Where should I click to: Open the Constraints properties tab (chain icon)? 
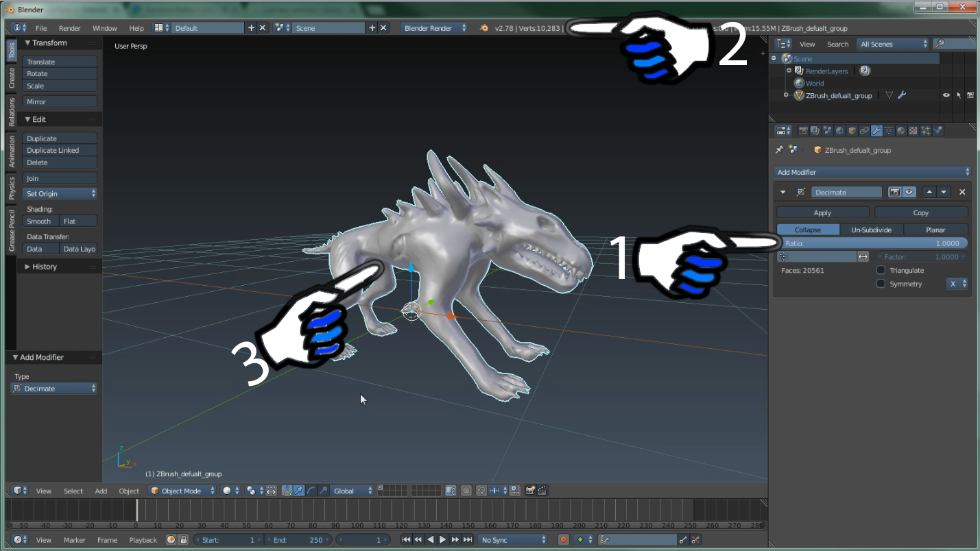(x=863, y=130)
